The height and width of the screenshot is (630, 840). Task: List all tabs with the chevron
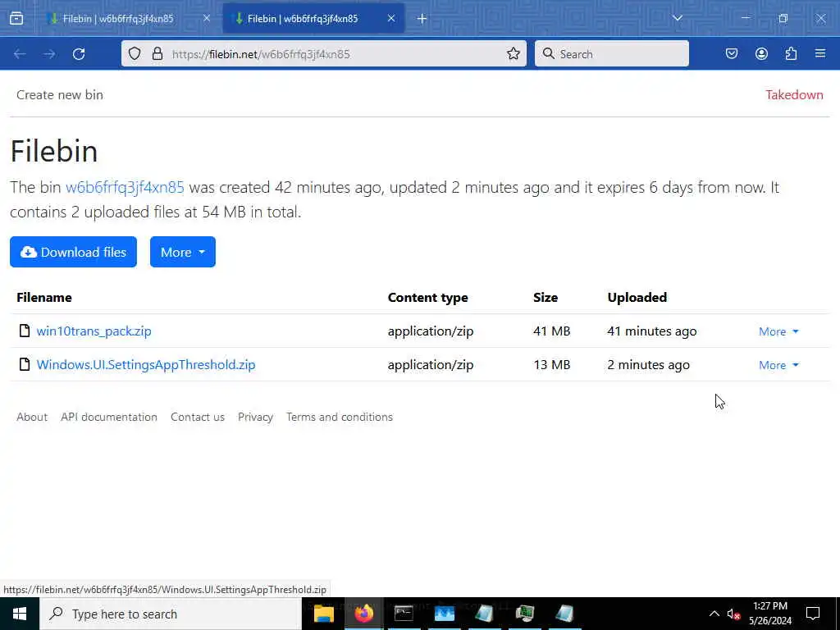point(677,18)
